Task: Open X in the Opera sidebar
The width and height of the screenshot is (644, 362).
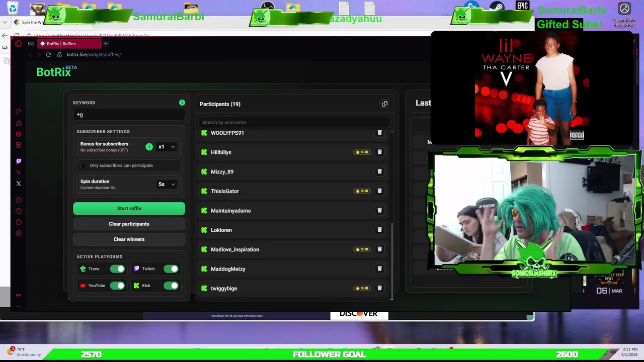Action: [x=19, y=184]
